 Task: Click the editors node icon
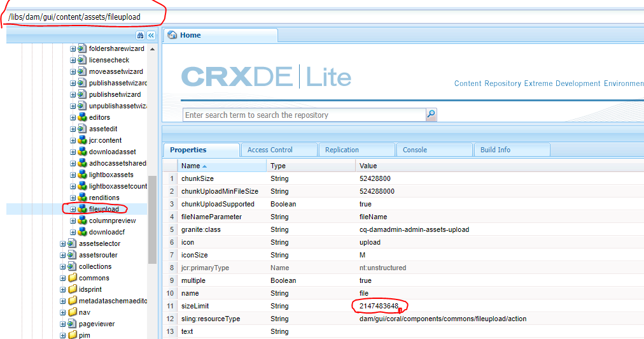click(x=82, y=117)
